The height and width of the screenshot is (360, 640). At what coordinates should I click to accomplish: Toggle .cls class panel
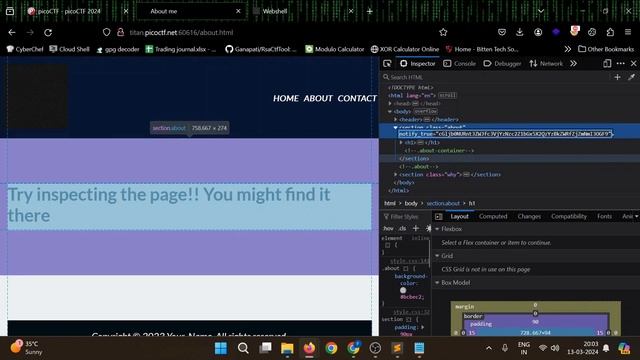pos(402,229)
